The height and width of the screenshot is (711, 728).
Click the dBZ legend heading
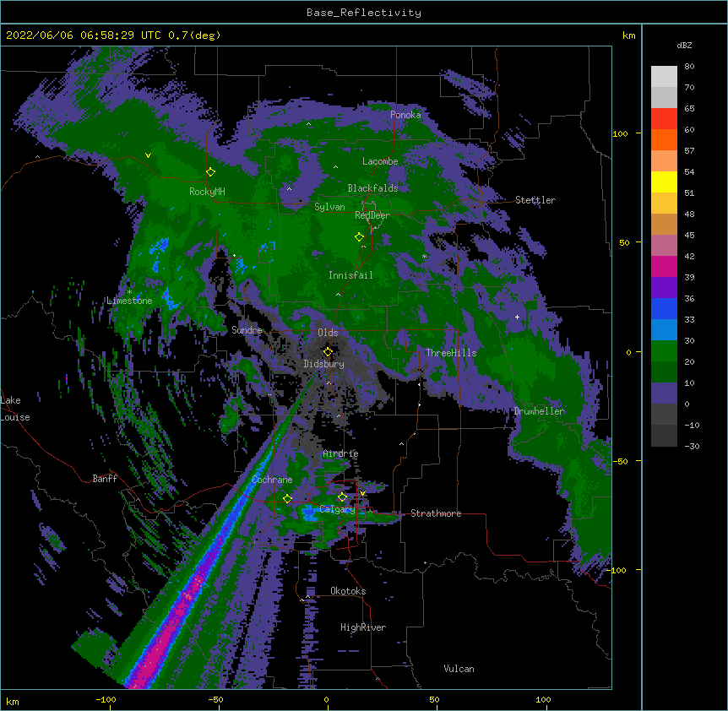click(684, 46)
